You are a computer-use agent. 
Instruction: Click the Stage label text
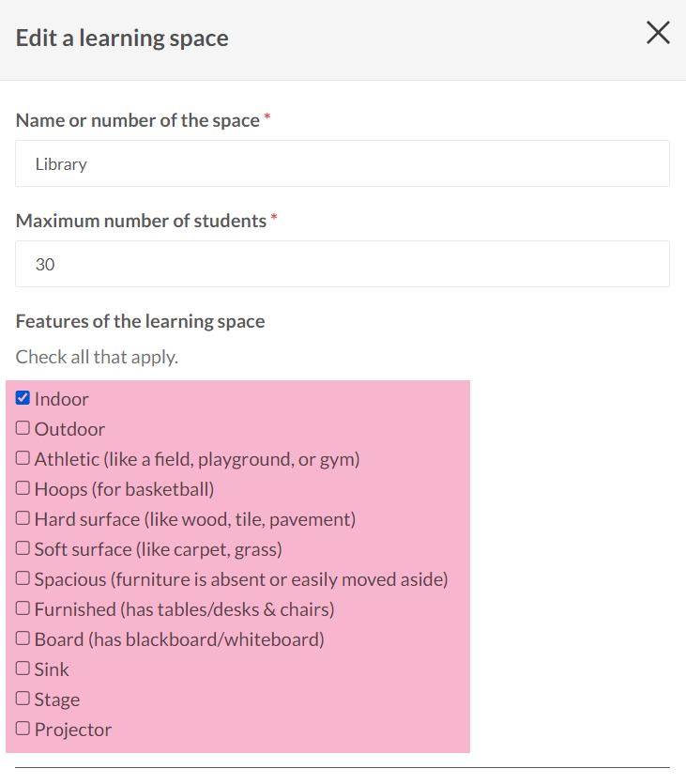(57, 699)
